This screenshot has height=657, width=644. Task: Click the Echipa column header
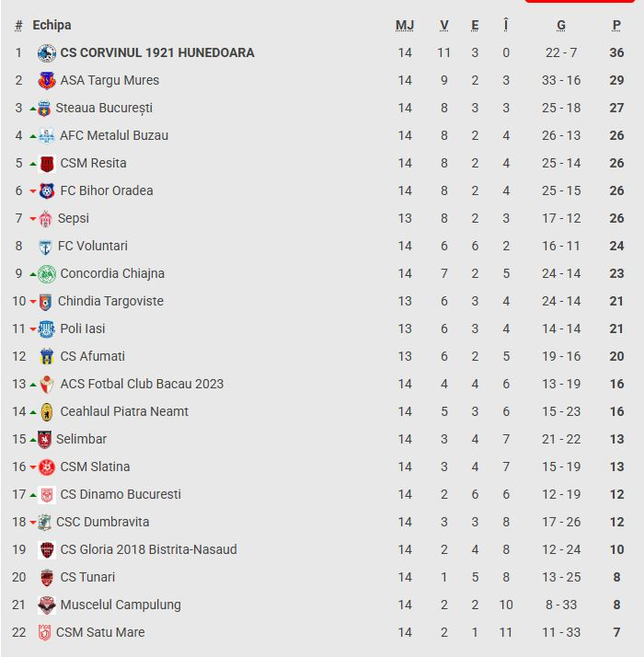click(52, 26)
